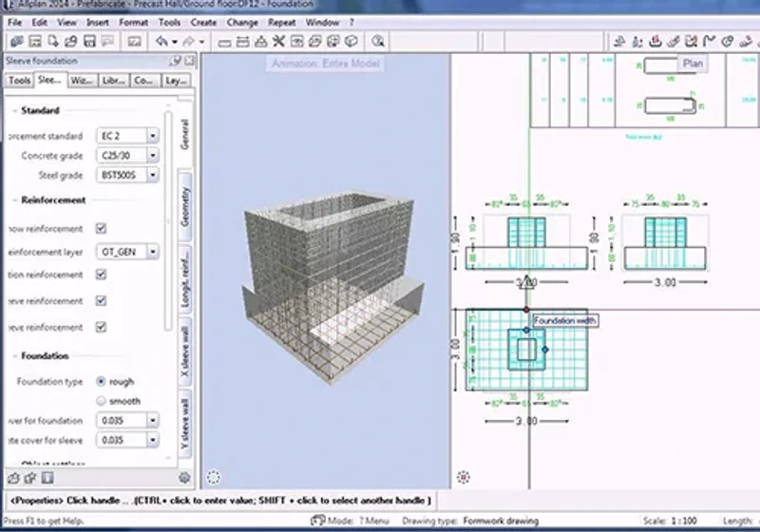Image resolution: width=760 pixels, height=532 pixels.
Task: Click the Foundation width handle on the plan
Action: pyautogui.click(x=527, y=310)
